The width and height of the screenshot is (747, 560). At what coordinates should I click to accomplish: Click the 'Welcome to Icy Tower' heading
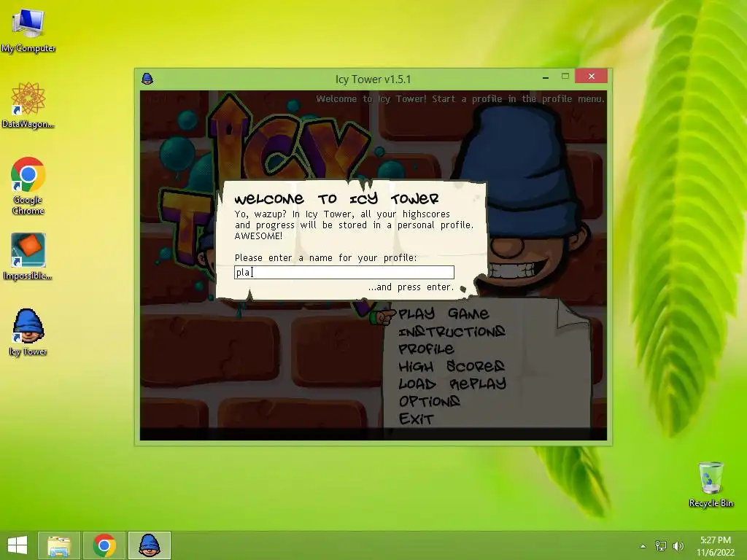[x=336, y=198]
